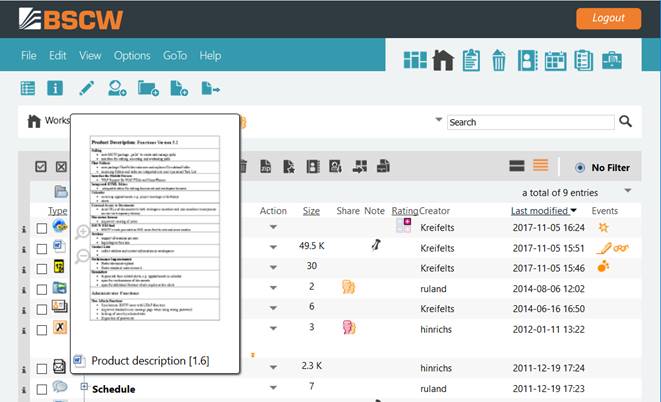
Task: Click the search magnifier icon
Action: pos(626,122)
